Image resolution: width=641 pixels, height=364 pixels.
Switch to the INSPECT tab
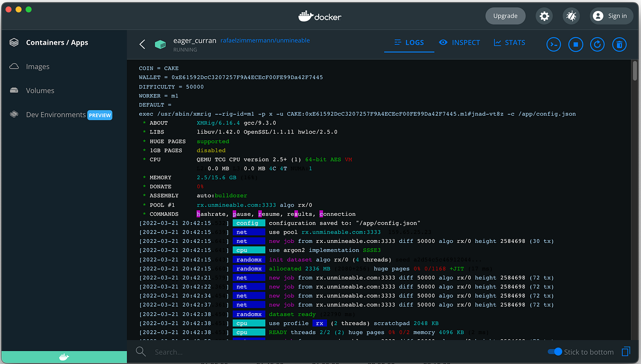(x=459, y=43)
